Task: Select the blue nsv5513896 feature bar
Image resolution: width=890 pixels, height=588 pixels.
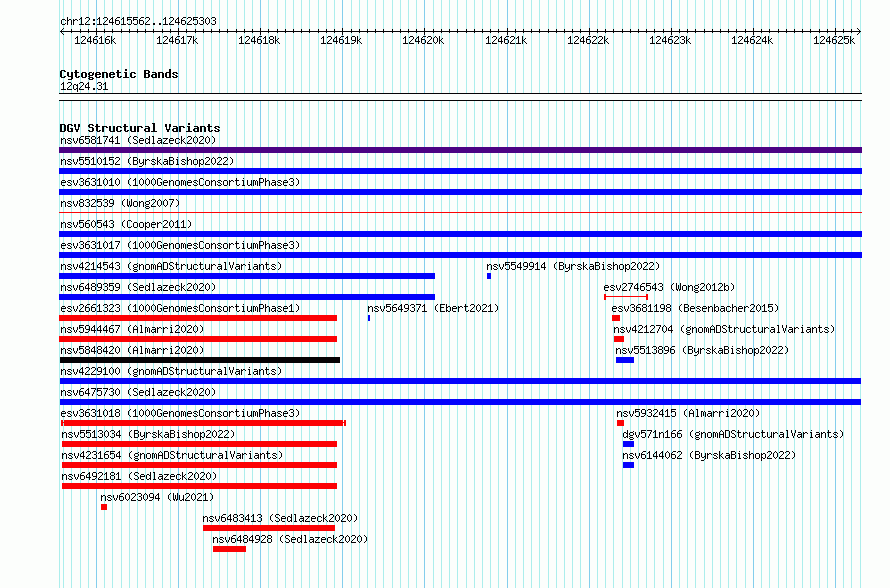Action: (625, 360)
